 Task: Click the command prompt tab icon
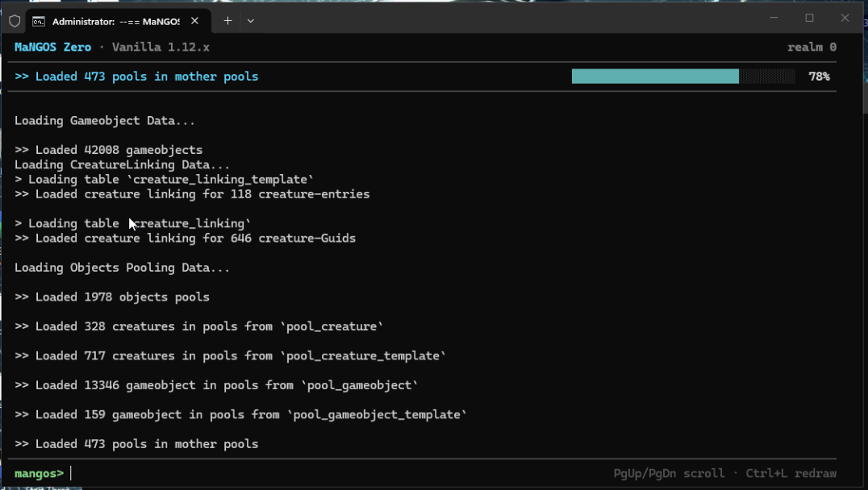pos(39,22)
